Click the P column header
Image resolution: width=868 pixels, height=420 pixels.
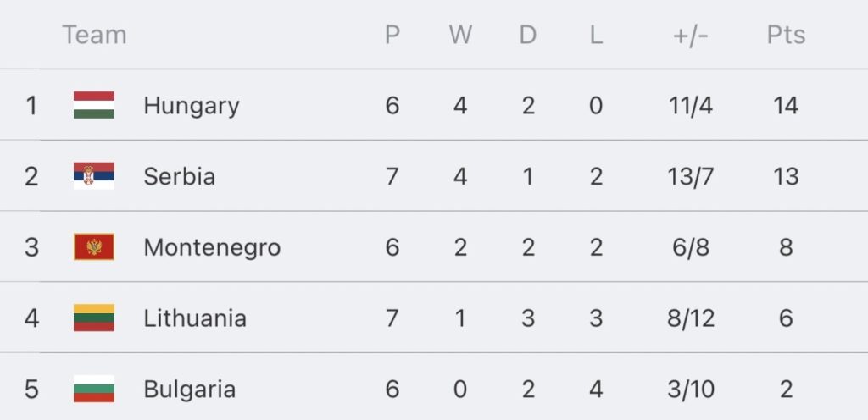(x=392, y=35)
